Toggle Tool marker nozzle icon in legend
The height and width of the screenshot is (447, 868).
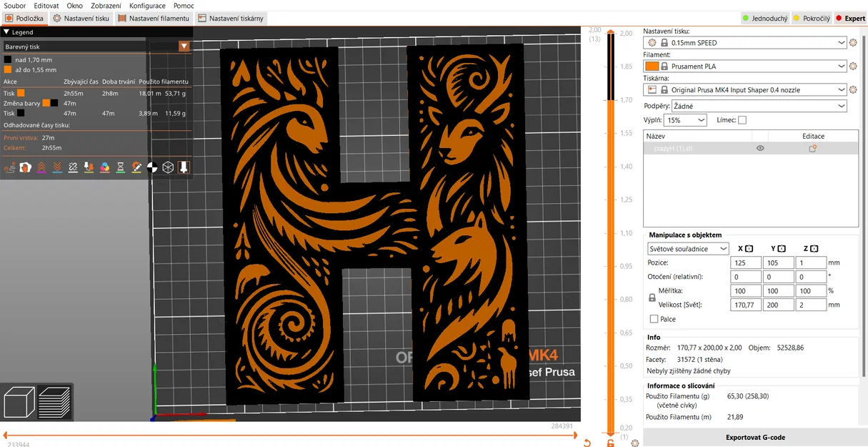coord(184,167)
